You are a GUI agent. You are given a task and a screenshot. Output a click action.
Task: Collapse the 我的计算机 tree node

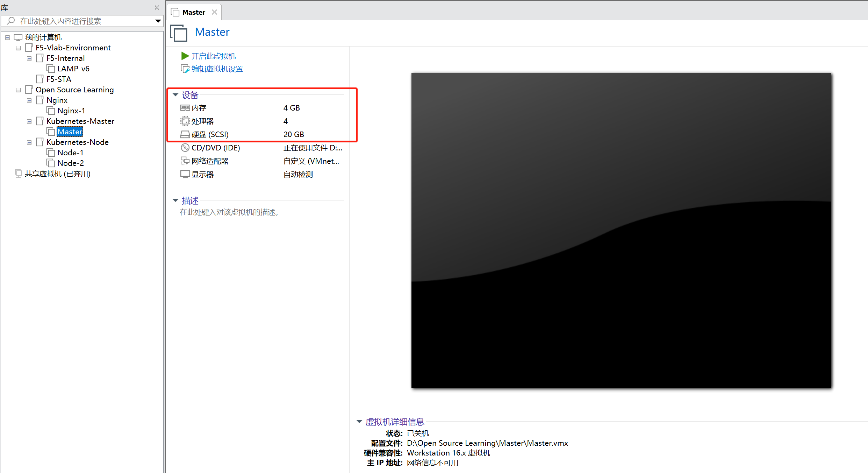click(7, 37)
